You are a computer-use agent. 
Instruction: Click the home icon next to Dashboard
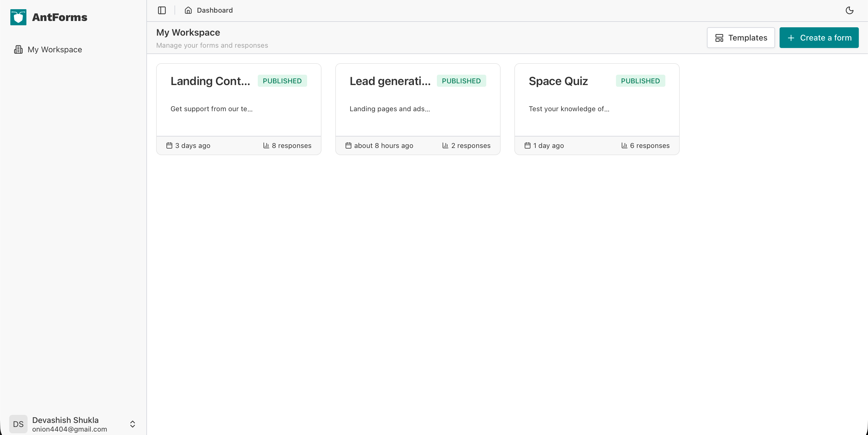click(188, 10)
